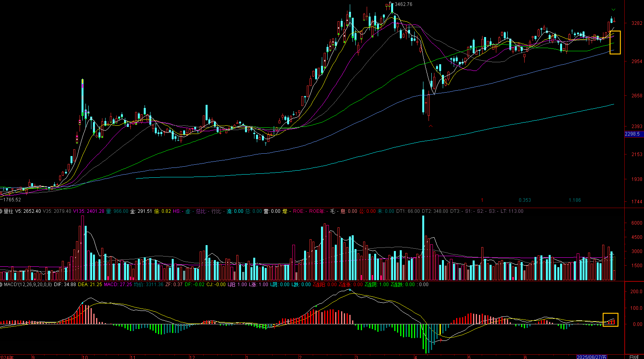Click the 金: 291.51 value

[x=141, y=211]
